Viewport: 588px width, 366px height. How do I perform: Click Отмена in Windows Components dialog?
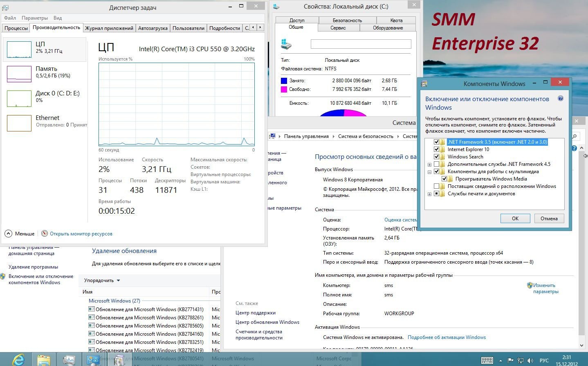pos(549,218)
